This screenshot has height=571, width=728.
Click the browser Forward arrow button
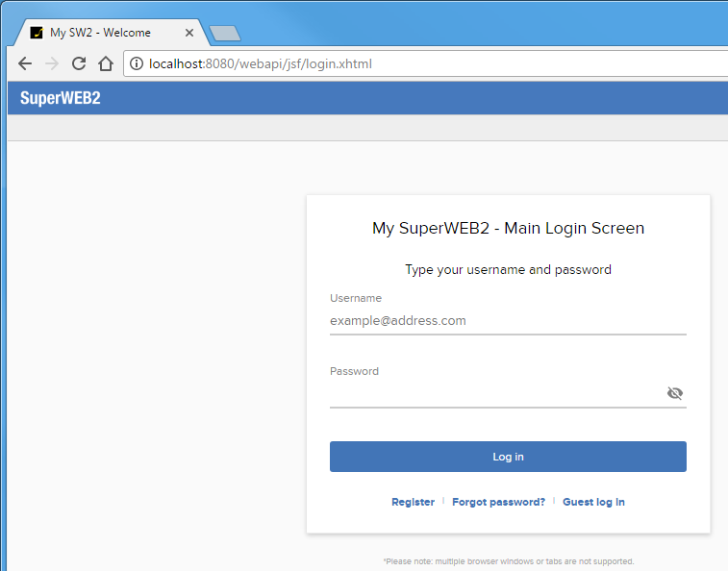(x=52, y=64)
